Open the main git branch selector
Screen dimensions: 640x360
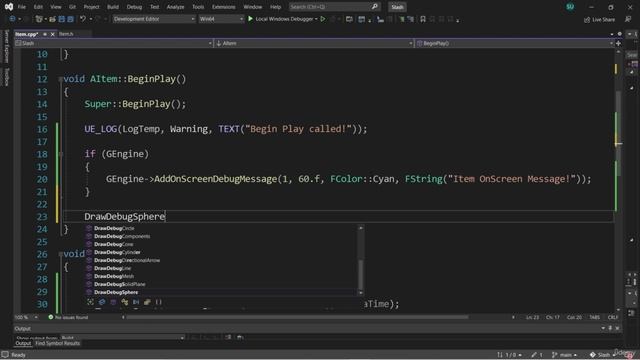(x=565, y=355)
